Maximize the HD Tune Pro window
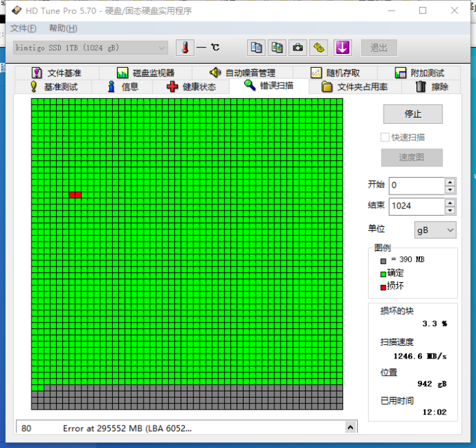 423,10
